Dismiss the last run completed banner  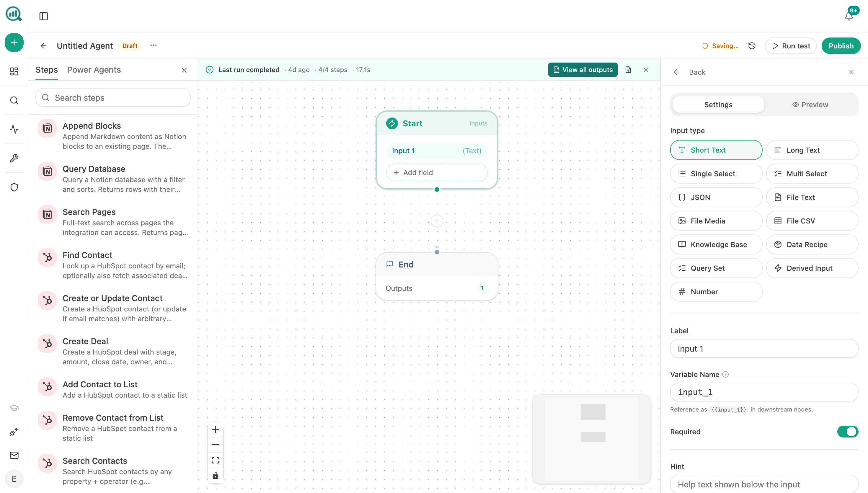646,70
